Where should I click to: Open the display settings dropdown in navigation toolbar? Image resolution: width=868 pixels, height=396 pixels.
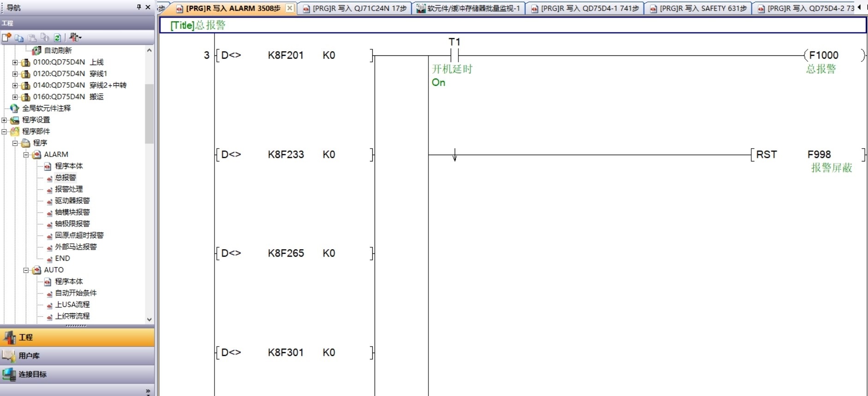(76, 37)
